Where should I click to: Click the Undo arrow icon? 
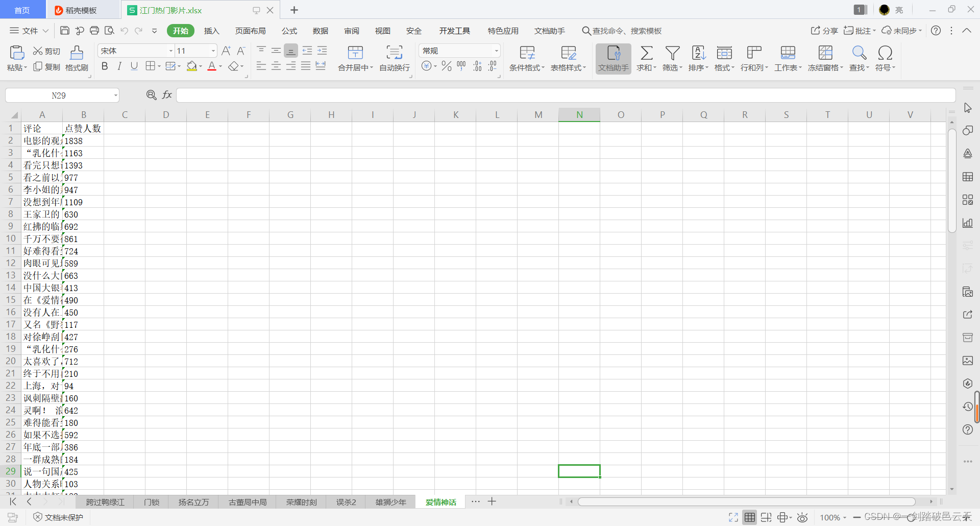[125, 31]
